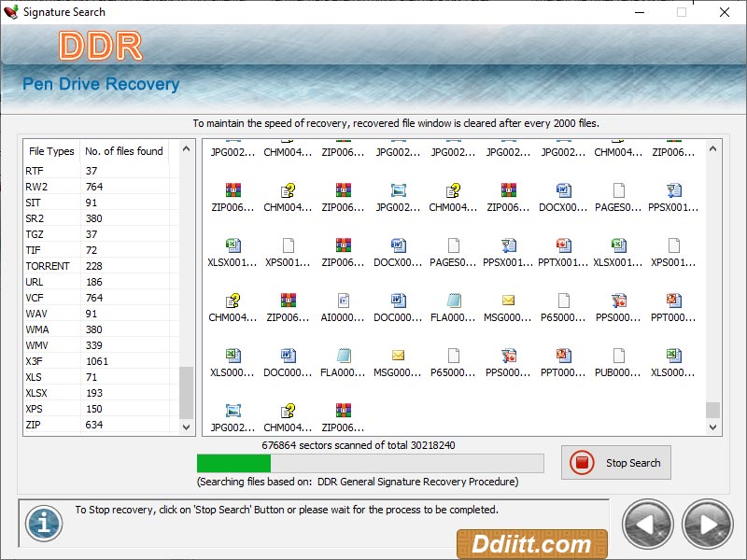Click the back navigation arrow
Viewport: 747px width, 560px height.
point(648,525)
